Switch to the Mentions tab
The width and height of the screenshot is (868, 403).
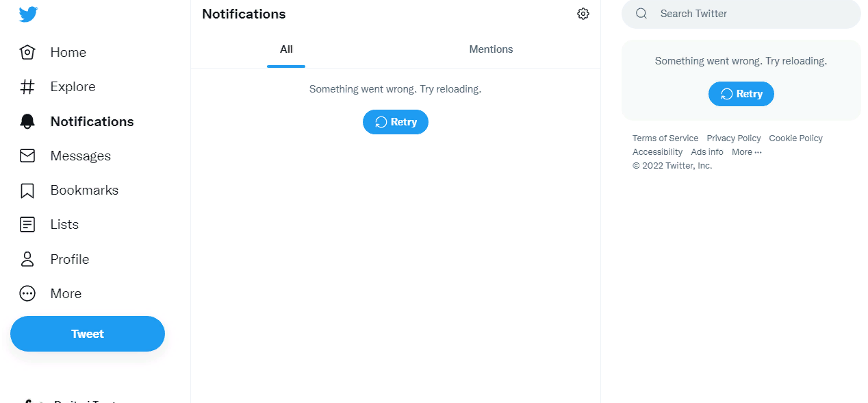point(491,49)
